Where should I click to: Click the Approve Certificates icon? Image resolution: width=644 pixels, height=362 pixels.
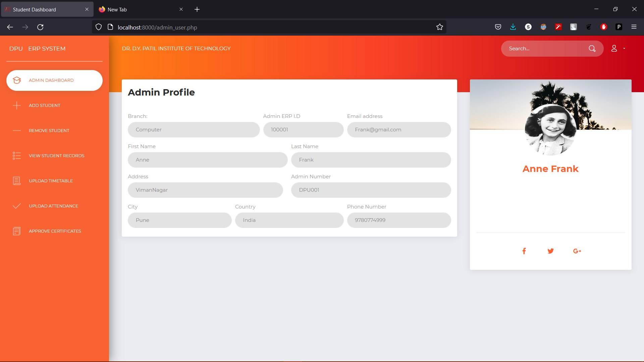pyautogui.click(x=17, y=231)
